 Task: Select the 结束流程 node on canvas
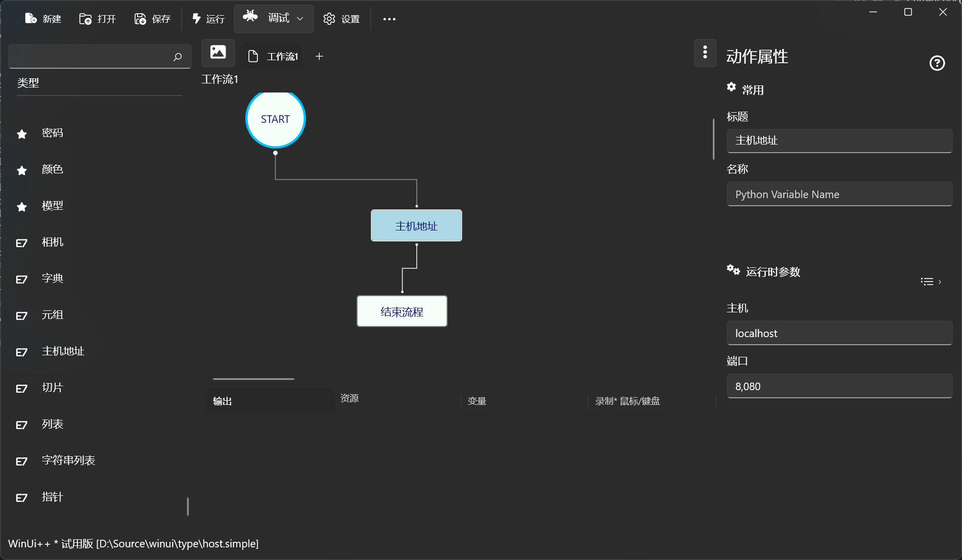(x=402, y=312)
